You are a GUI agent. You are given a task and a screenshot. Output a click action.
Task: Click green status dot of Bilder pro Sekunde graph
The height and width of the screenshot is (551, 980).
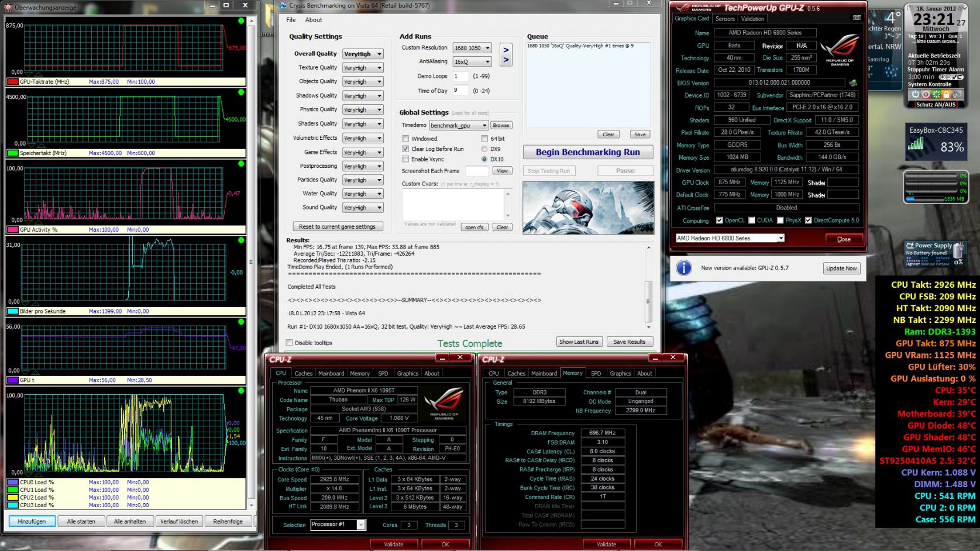click(x=241, y=240)
